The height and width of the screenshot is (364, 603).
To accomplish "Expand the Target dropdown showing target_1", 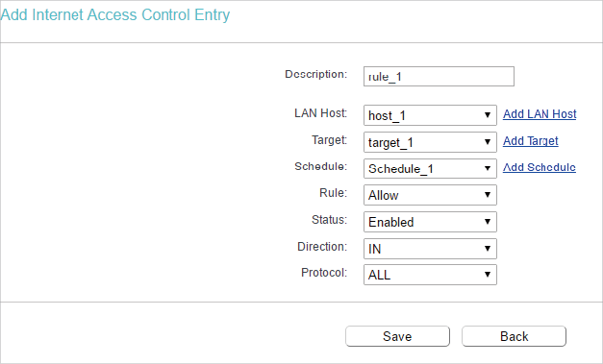I will pos(430,142).
